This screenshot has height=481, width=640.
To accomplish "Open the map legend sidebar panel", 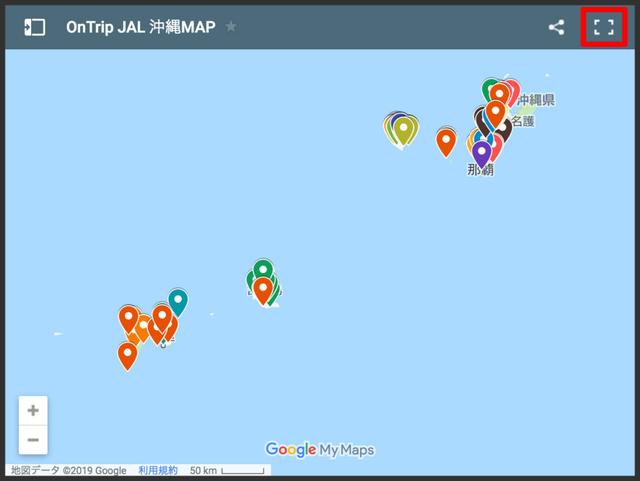I will (x=35, y=27).
